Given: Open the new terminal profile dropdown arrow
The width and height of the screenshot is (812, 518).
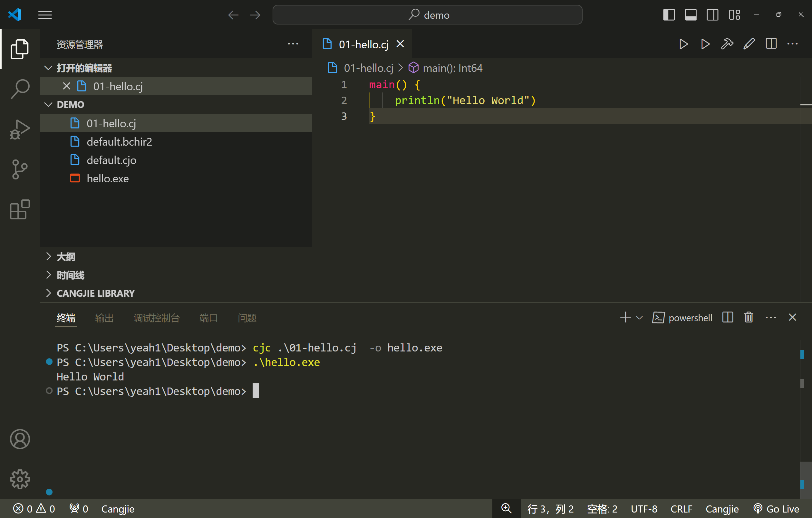Looking at the screenshot, I should [639, 318].
